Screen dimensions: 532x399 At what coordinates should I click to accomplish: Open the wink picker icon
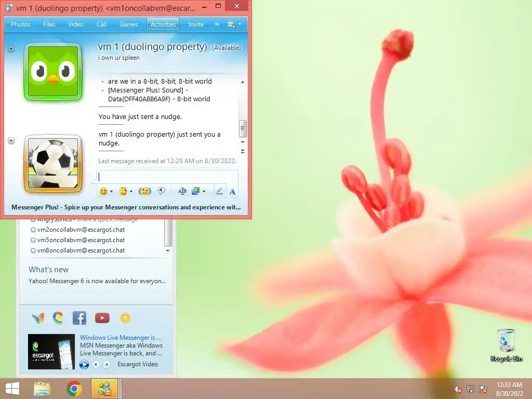(123, 191)
